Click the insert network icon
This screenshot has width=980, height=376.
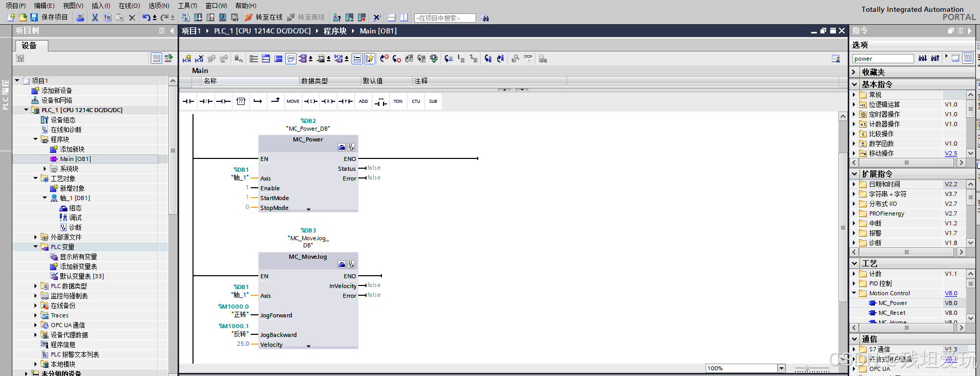coord(187,59)
